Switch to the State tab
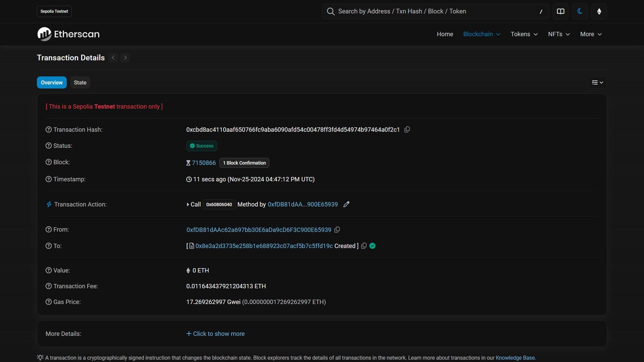Screen dimensions: 644x362 pyautogui.click(x=80, y=82)
